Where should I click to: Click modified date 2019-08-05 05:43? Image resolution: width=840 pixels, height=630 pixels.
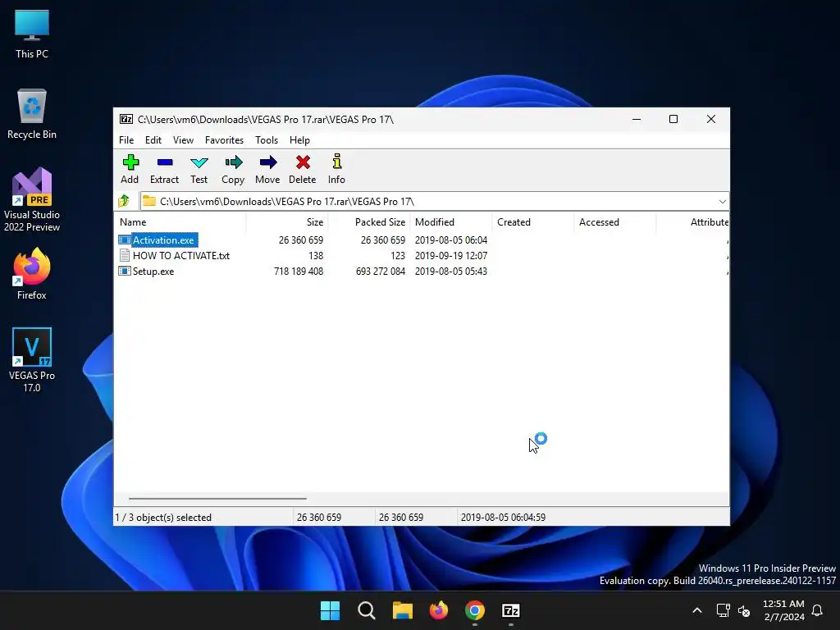(451, 271)
